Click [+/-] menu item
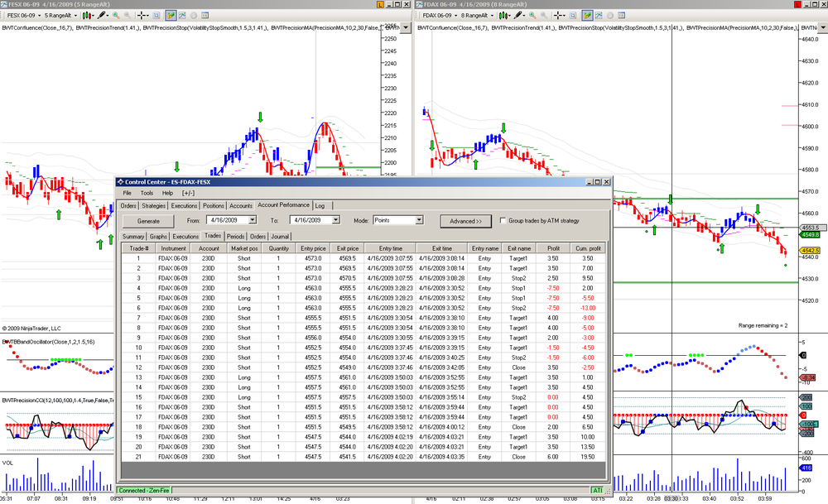 click(188, 193)
